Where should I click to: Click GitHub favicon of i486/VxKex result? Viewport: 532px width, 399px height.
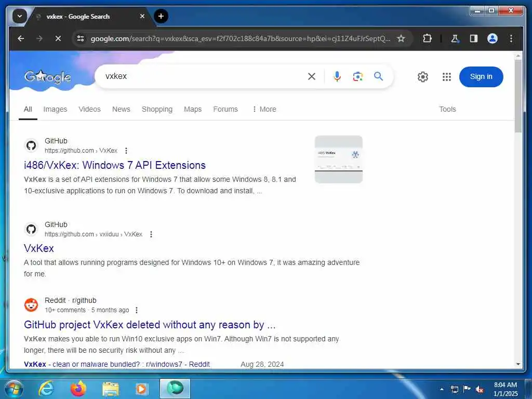[31, 145]
